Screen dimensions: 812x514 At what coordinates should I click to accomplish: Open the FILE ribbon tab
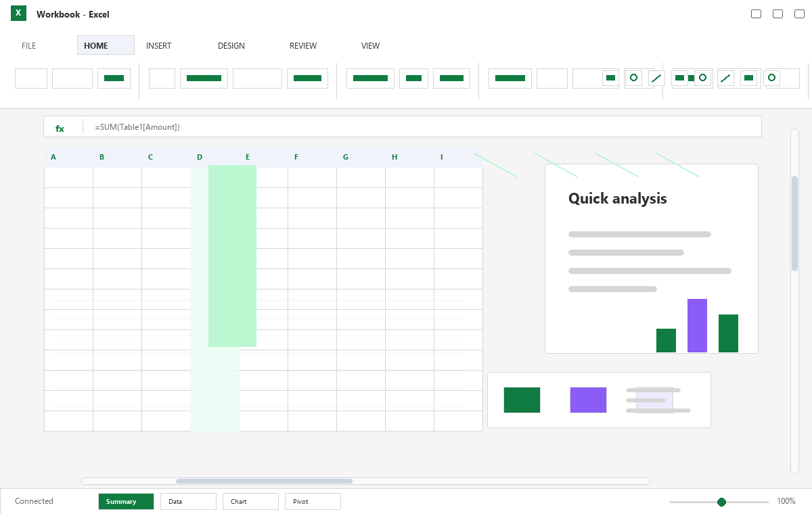click(x=29, y=46)
